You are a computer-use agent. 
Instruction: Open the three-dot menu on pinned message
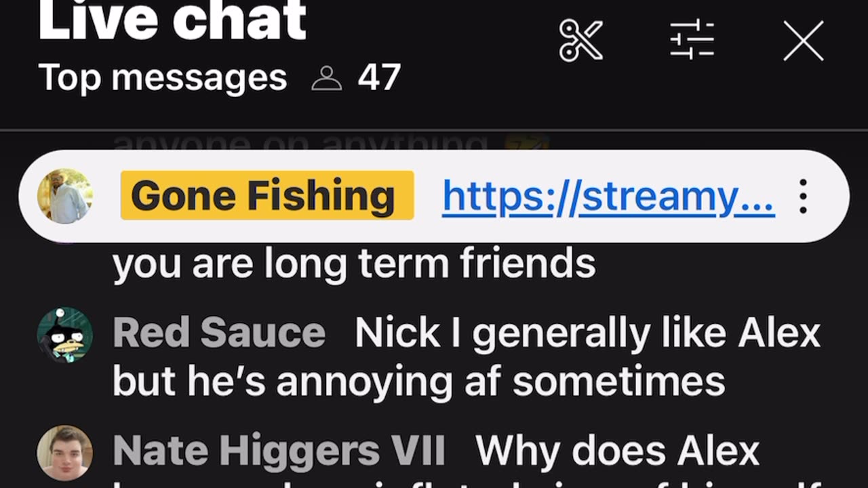803,197
